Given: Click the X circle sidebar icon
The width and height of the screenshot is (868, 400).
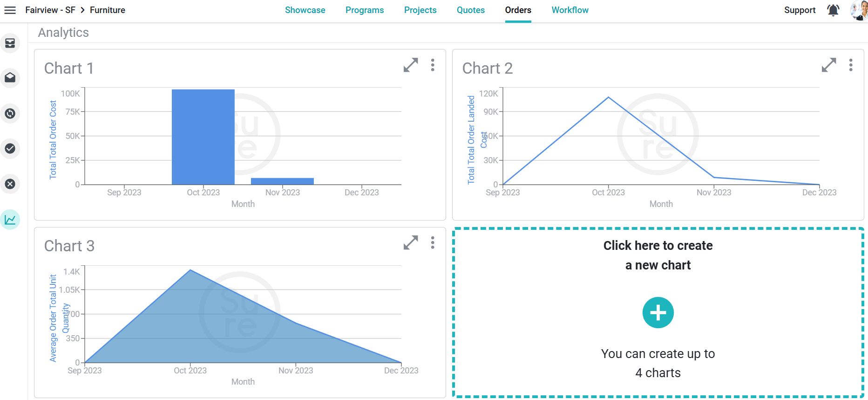Looking at the screenshot, I should coord(10,184).
